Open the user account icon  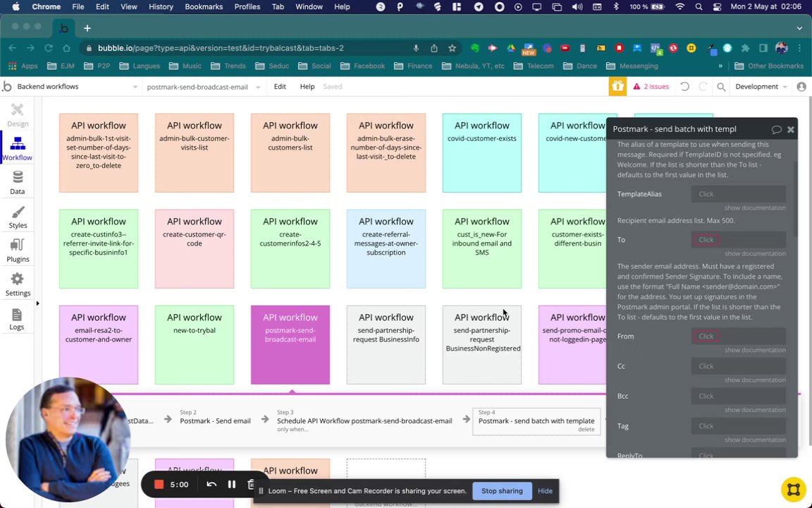pyautogui.click(x=801, y=87)
